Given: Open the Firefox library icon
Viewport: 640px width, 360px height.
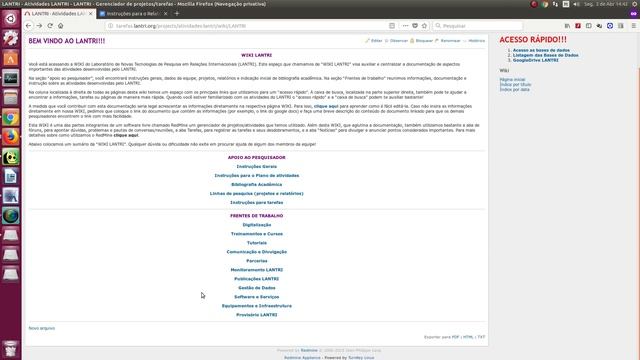Looking at the screenshot, I should click(x=567, y=26).
